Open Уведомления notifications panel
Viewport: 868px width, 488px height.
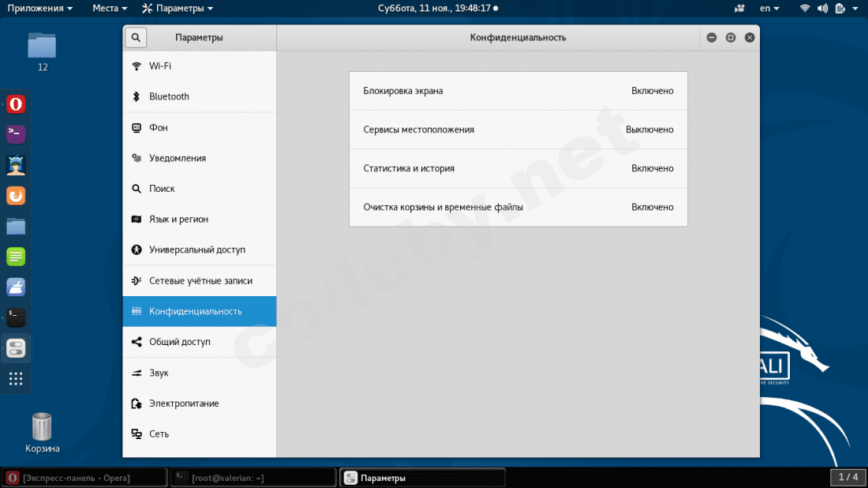point(200,158)
